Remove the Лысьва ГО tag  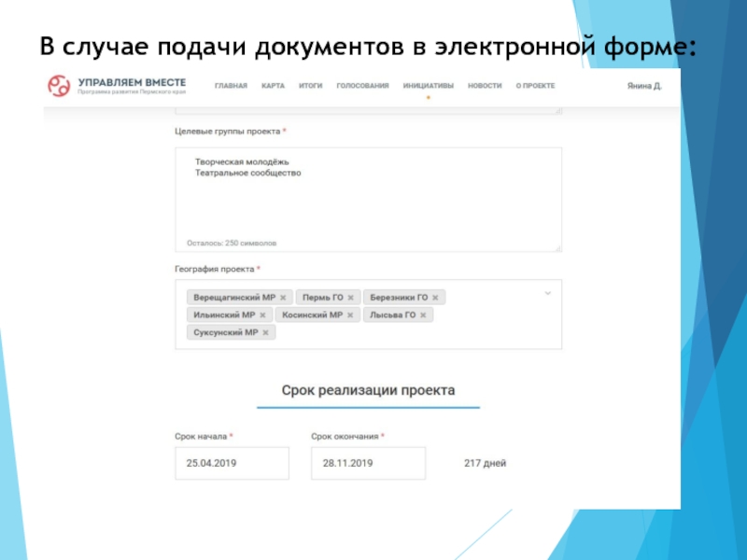pyautogui.click(x=423, y=315)
